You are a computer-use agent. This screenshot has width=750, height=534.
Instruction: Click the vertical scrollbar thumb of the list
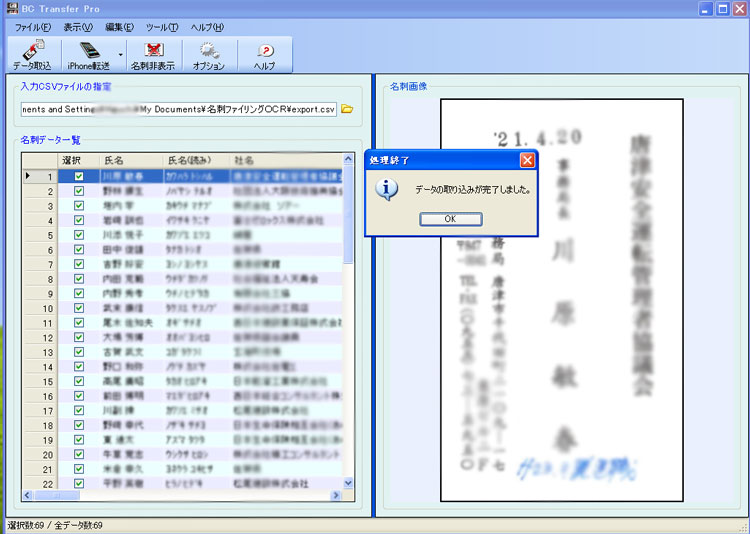coord(348,214)
